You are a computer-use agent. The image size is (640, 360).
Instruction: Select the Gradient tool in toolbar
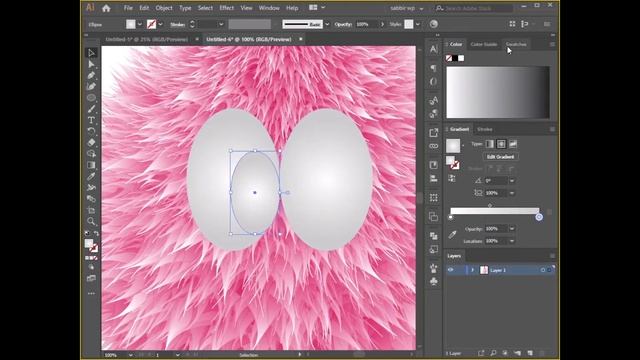91,165
